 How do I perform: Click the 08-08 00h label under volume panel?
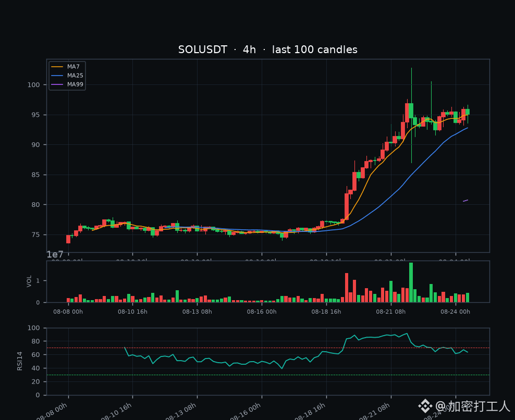tap(68, 312)
